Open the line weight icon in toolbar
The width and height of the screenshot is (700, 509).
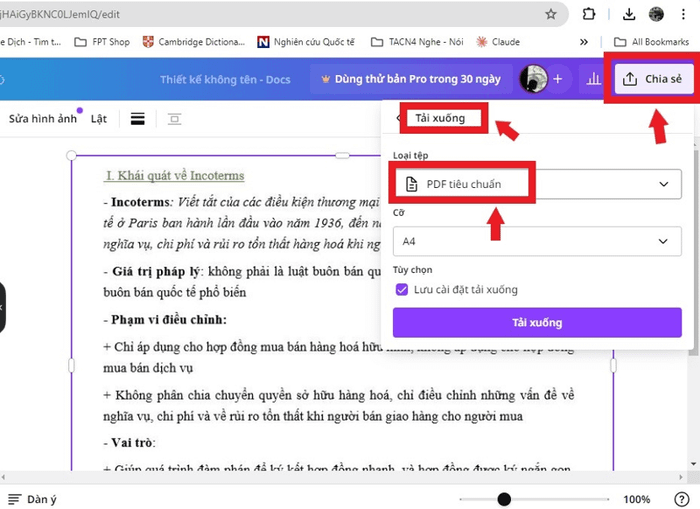pyautogui.click(x=138, y=119)
